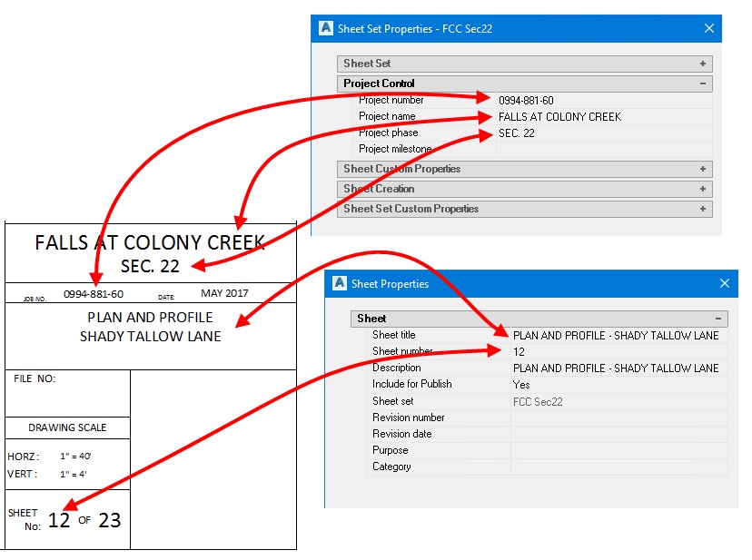Expand Sheet Set Custom Properties plus sign

pyautogui.click(x=703, y=209)
